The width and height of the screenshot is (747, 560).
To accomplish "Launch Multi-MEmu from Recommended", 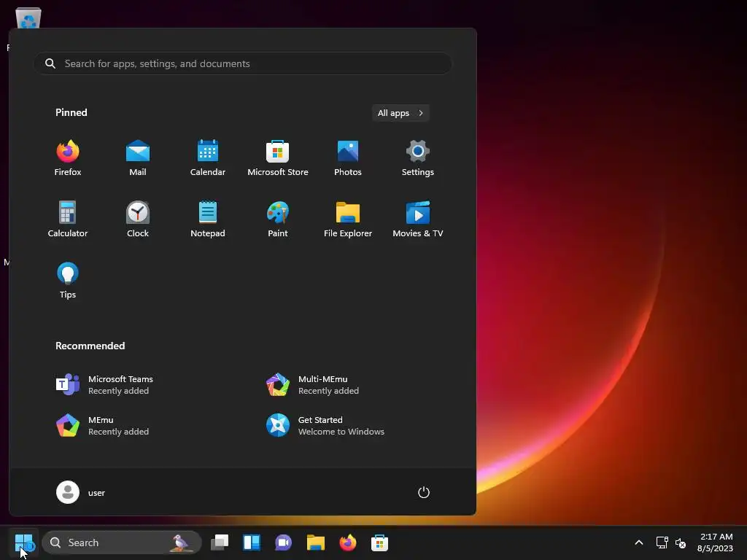I will tap(312, 385).
